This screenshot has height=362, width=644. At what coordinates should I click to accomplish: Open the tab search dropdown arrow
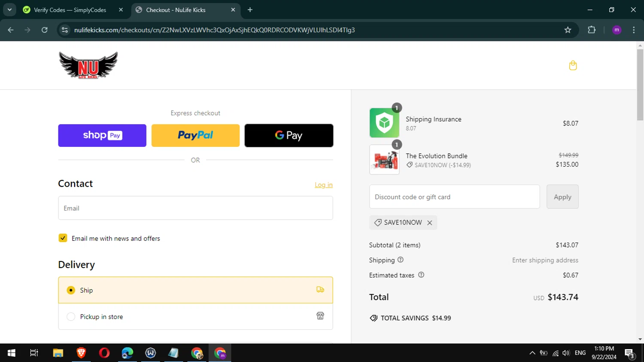point(9,10)
